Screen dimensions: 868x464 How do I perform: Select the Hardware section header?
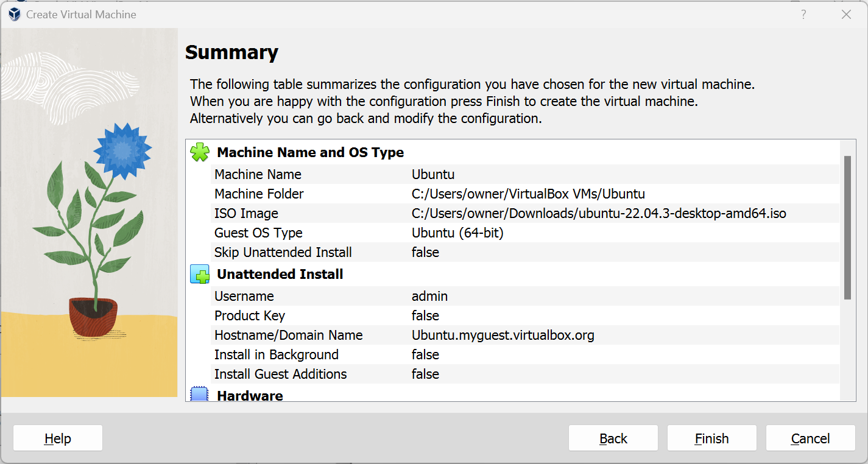[250, 395]
